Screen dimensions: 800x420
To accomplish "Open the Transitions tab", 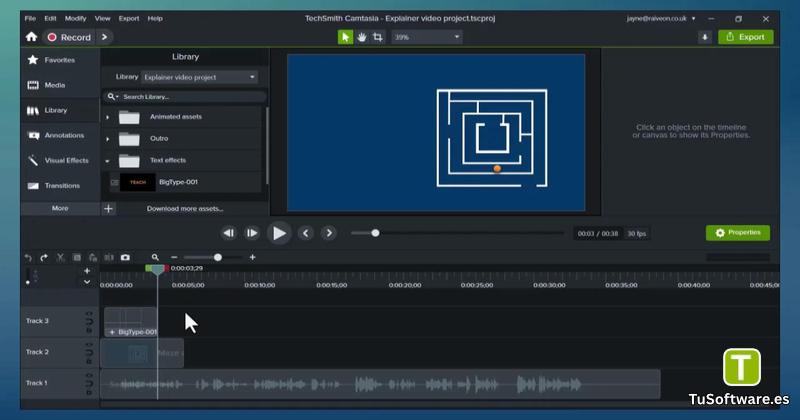I will 60,185.
